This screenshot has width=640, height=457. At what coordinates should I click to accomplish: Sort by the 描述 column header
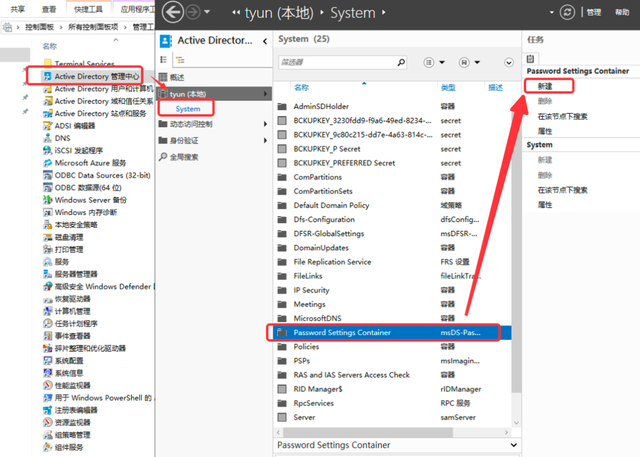click(x=496, y=87)
